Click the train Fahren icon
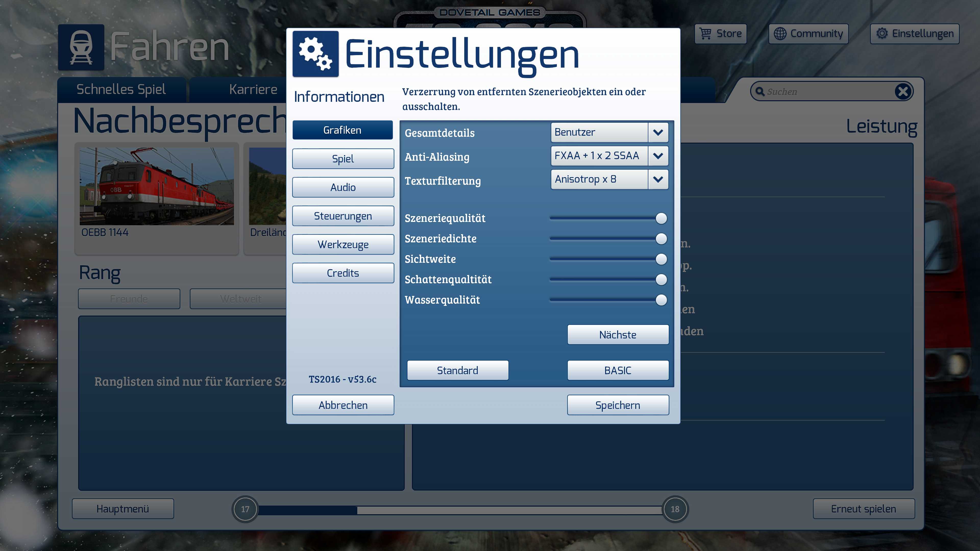The height and width of the screenshot is (551, 980). (x=81, y=47)
